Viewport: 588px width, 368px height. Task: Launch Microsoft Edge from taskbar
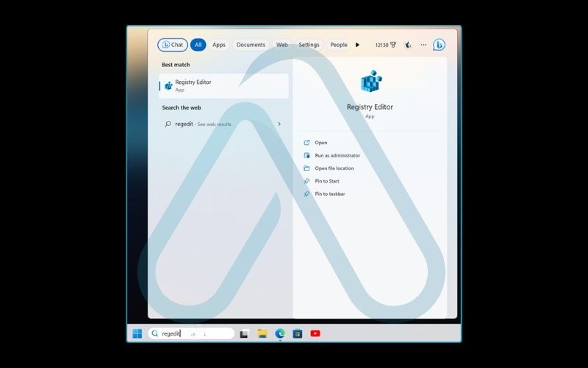(x=280, y=333)
